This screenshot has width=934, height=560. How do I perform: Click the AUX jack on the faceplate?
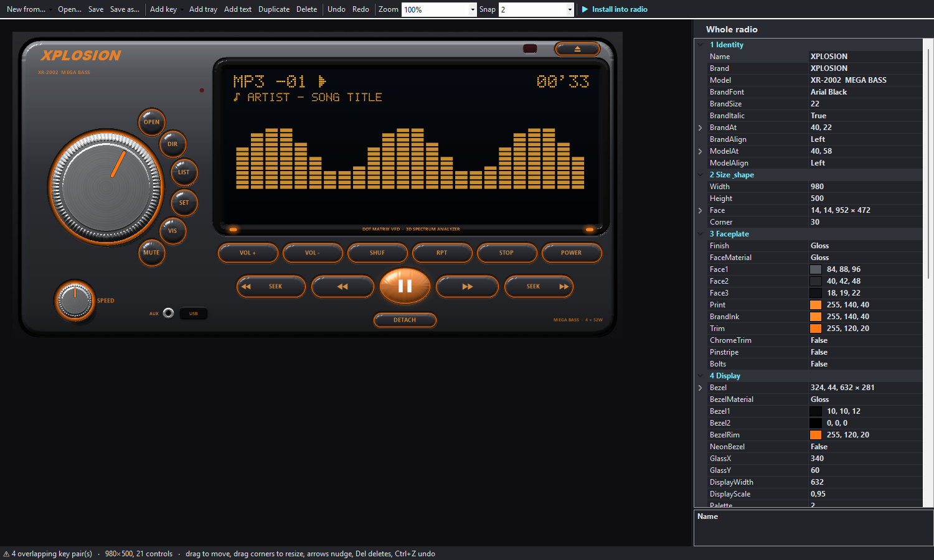(168, 313)
